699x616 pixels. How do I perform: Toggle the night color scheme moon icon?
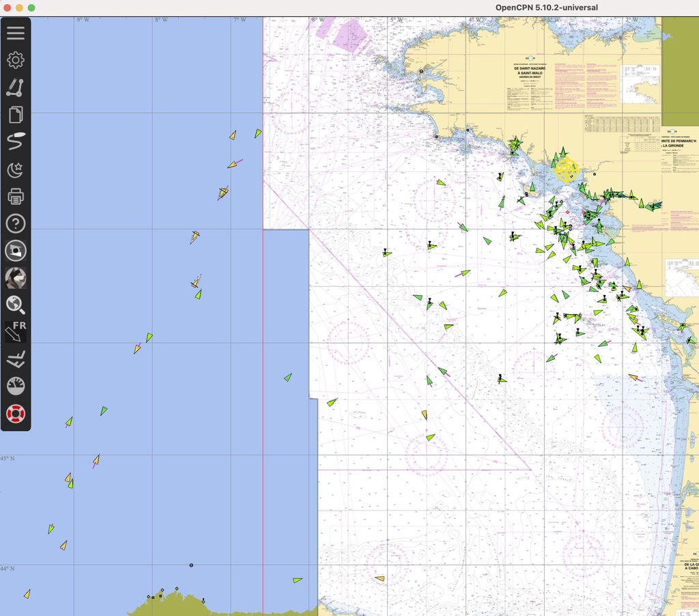click(x=16, y=169)
